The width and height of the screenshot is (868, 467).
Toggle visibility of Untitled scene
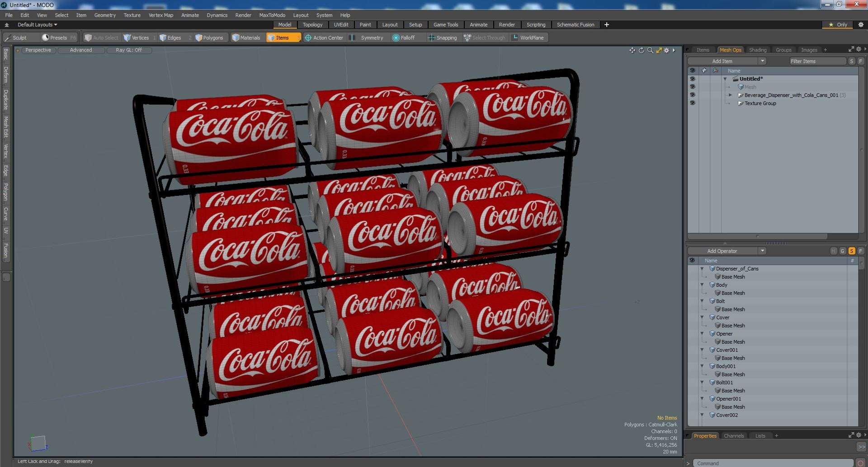pyautogui.click(x=692, y=79)
